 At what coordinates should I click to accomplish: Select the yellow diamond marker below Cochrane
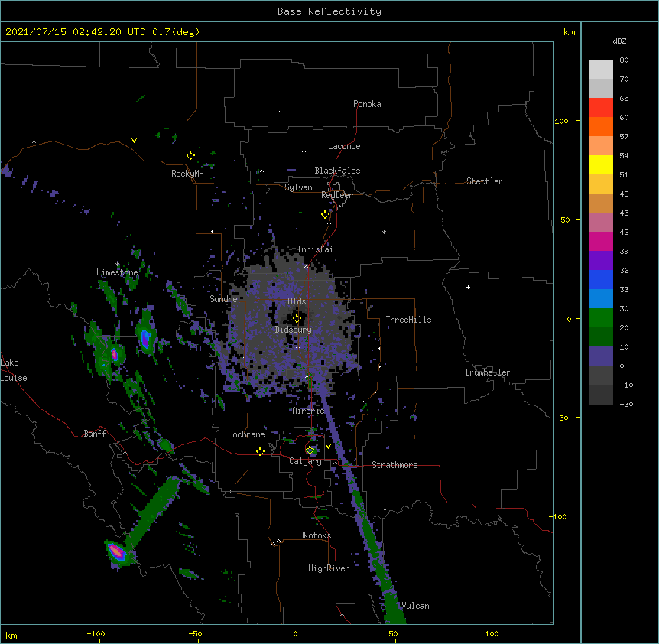click(260, 451)
